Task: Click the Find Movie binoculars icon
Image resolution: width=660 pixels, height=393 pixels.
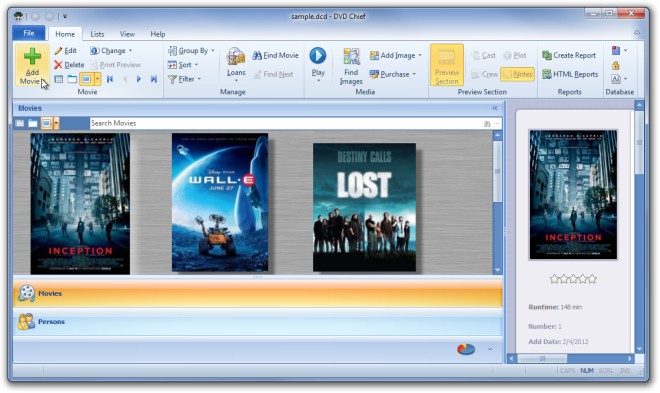Action: click(x=257, y=56)
